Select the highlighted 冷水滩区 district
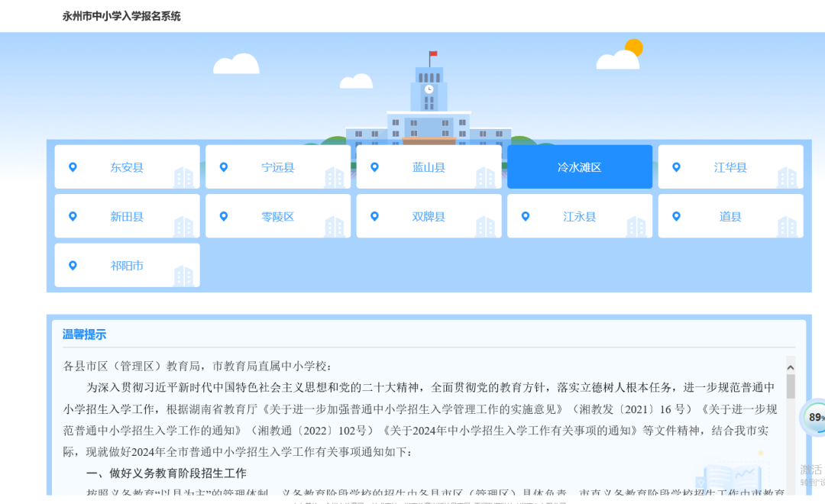 point(580,166)
